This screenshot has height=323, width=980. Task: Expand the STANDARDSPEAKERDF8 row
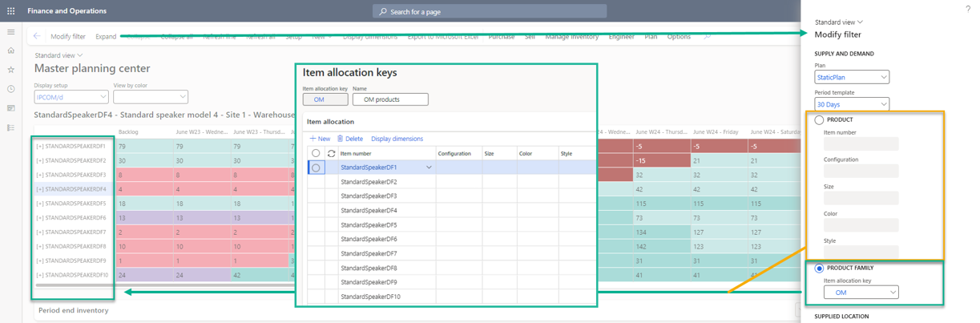pyautogui.click(x=39, y=246)
